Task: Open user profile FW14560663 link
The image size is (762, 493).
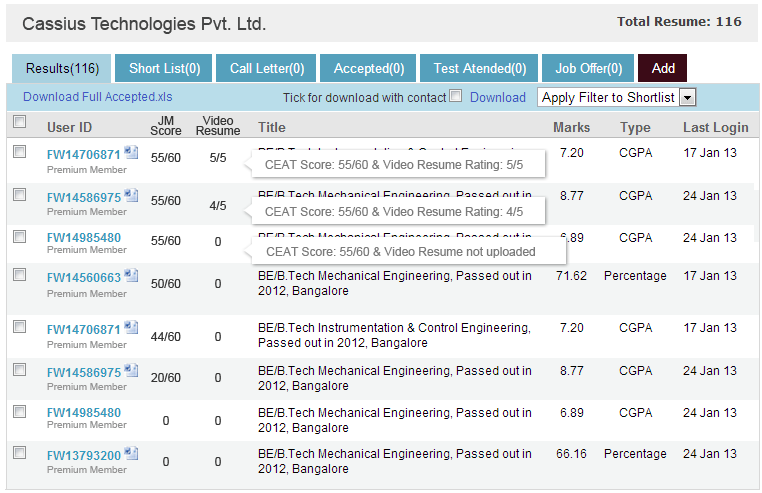Action: point(84,278)
